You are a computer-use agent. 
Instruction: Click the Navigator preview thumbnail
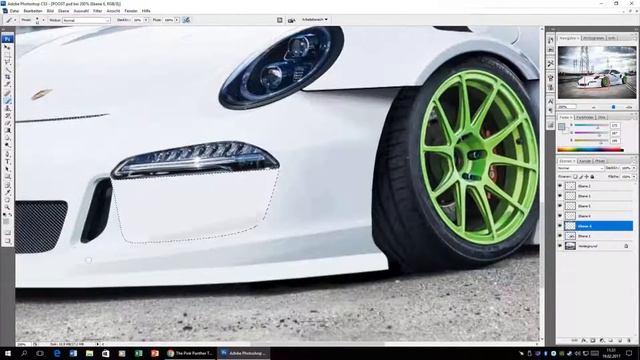[x=597, y=72]
